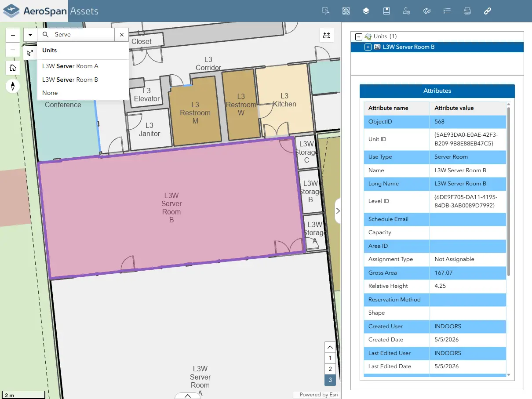Open the Select tool in the header
The height and width of the screenshot is (399, 532).
point(326,11)
